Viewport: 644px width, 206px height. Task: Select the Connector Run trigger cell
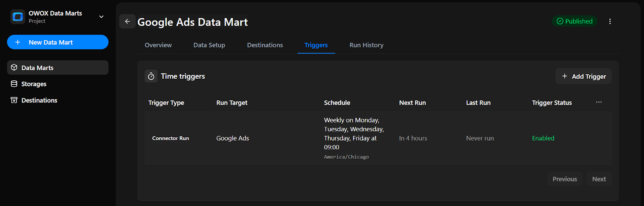pyautogui.click(x=171, y=138)
